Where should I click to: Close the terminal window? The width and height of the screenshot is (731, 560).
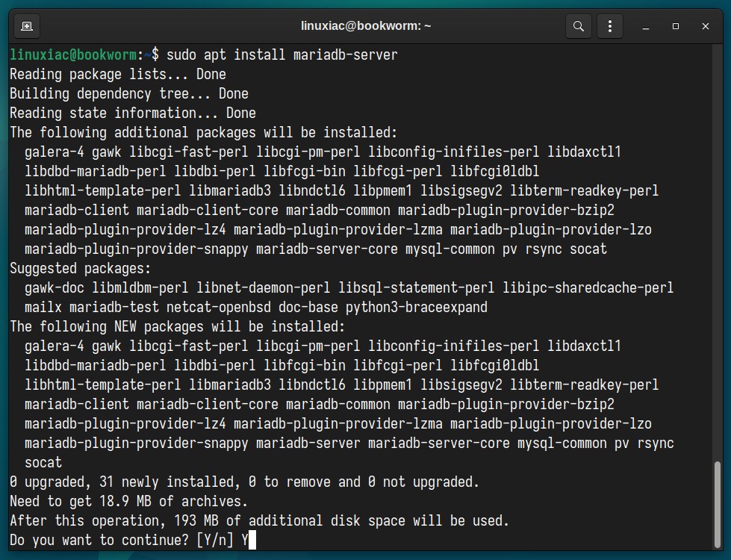(x=706, y=26)
